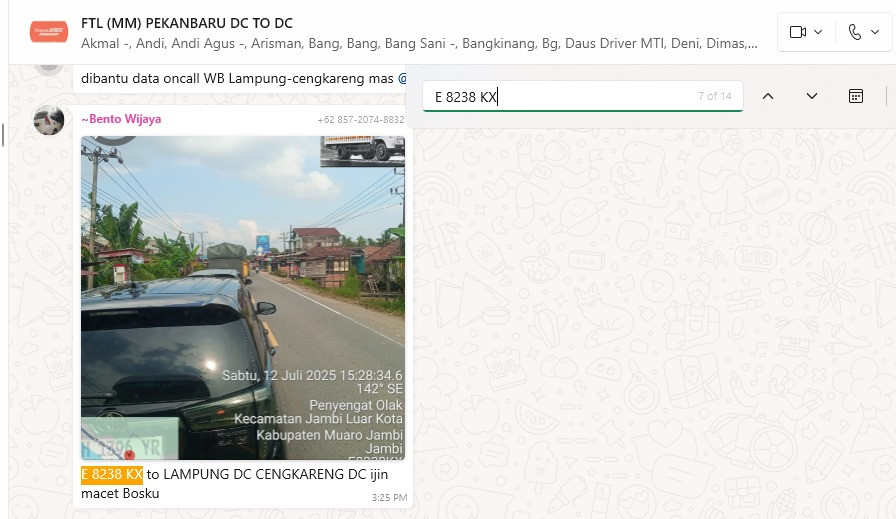Viewport: 896px width, 519px height.
Task: Click the search field containing E 8238 KX
Action: [582, 97]
